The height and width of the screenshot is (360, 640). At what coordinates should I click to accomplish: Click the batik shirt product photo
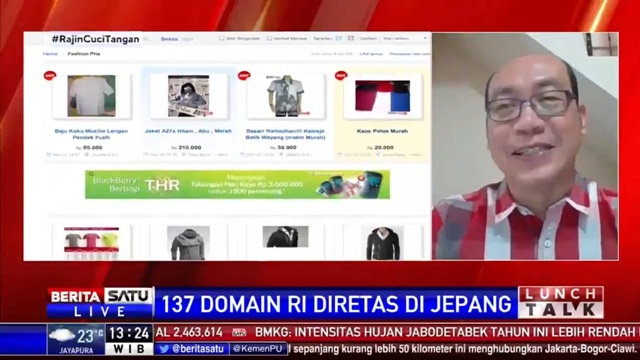click(285, 96)
